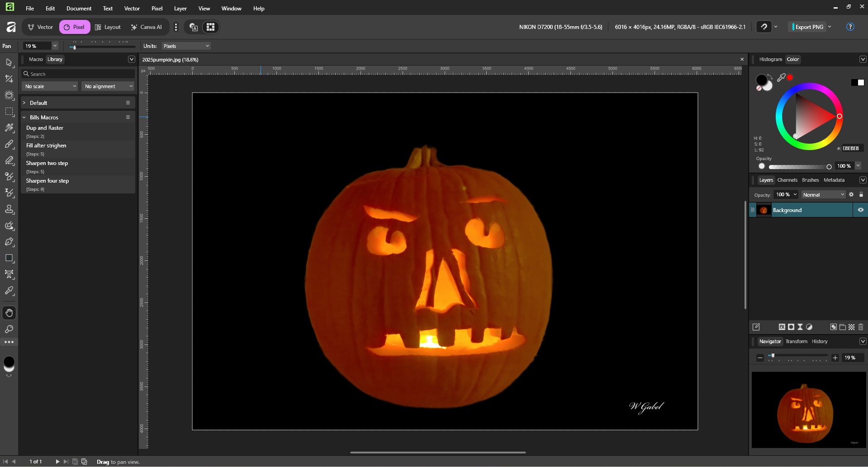The height and width of the screenshot is (467, 868).
Task: Select the Crop tool
Action: coord(9,79)
